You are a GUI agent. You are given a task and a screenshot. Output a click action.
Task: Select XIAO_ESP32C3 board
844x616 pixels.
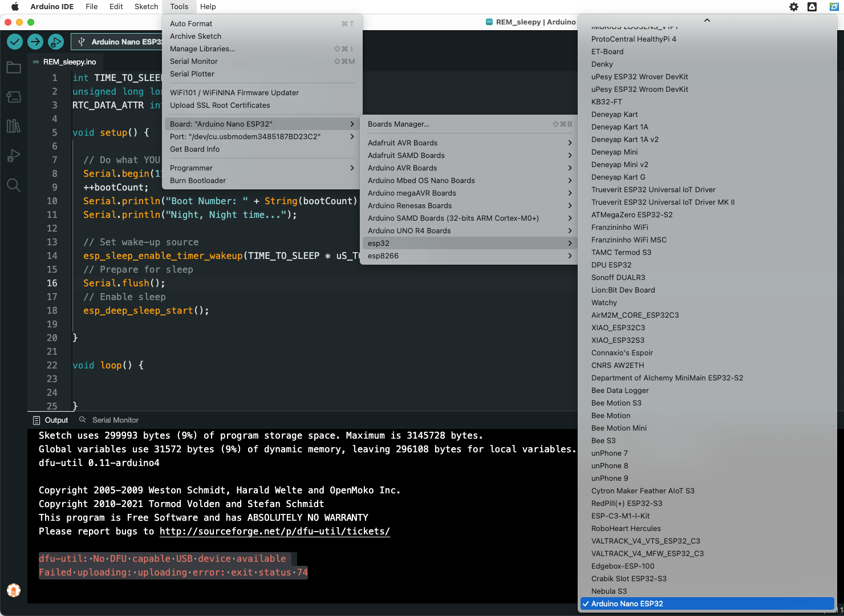point(707,327)
